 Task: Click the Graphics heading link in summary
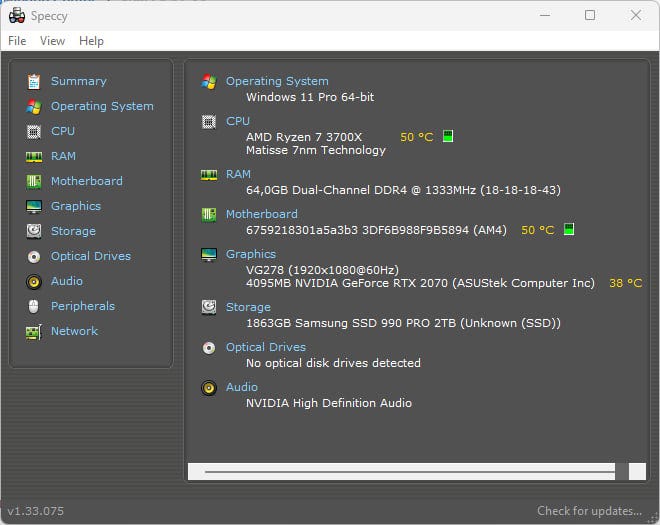point(251,254)
